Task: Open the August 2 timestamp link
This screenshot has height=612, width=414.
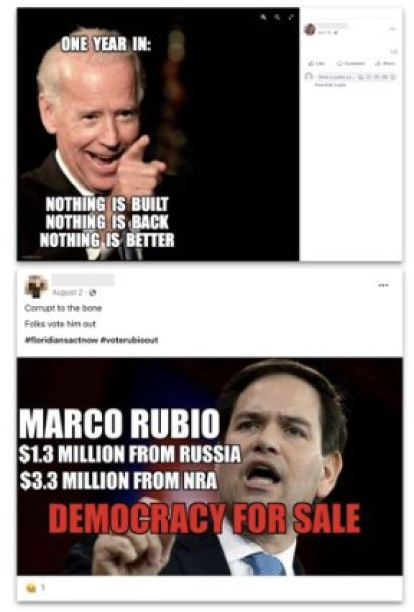Action: tap(67, 292)
